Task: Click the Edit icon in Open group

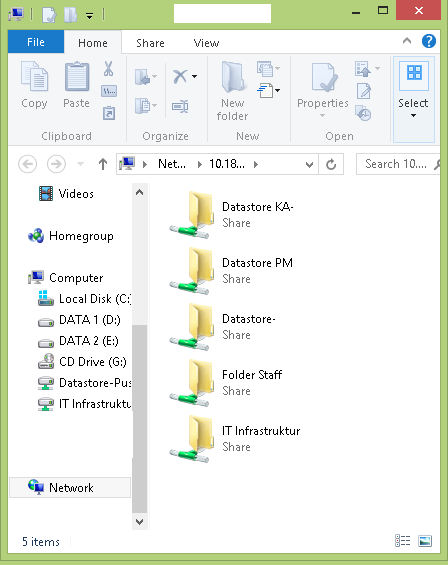Action: pos(364,91)
